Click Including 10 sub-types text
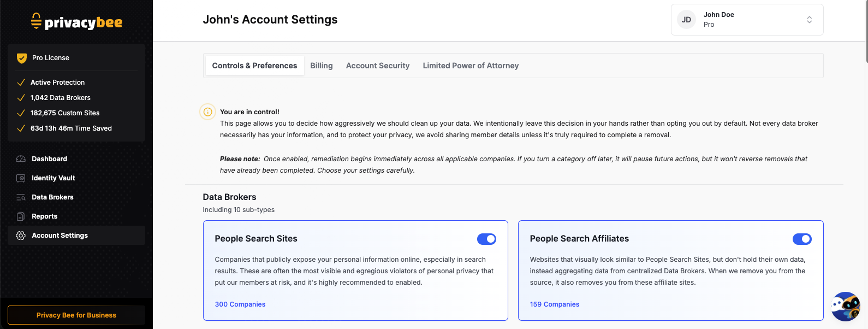868x329 pixels. coord(239,210)
